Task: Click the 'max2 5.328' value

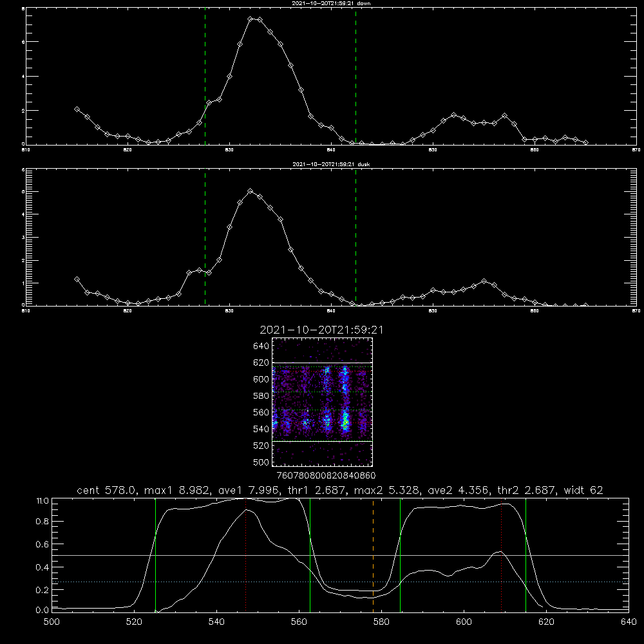Action: pos(387,490)
